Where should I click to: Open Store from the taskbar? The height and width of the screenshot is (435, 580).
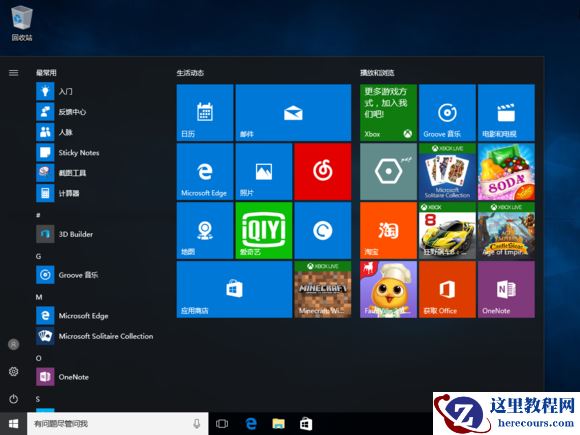[306, 424]
